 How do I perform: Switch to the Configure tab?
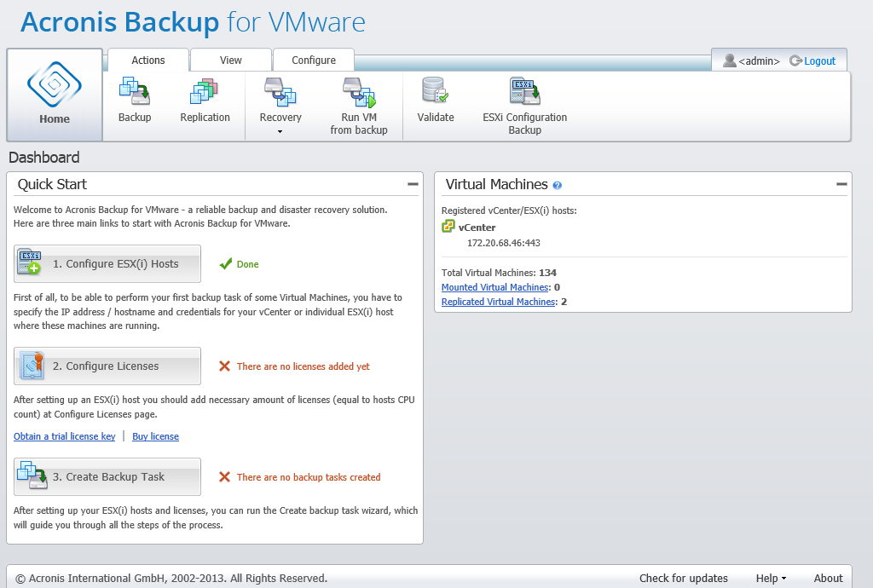coord(314,61)
